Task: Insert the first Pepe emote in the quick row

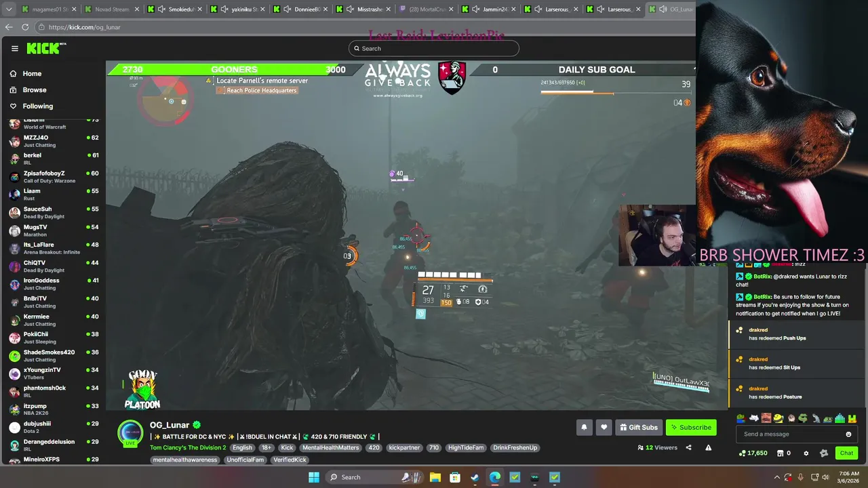Action: click(741, 418)
